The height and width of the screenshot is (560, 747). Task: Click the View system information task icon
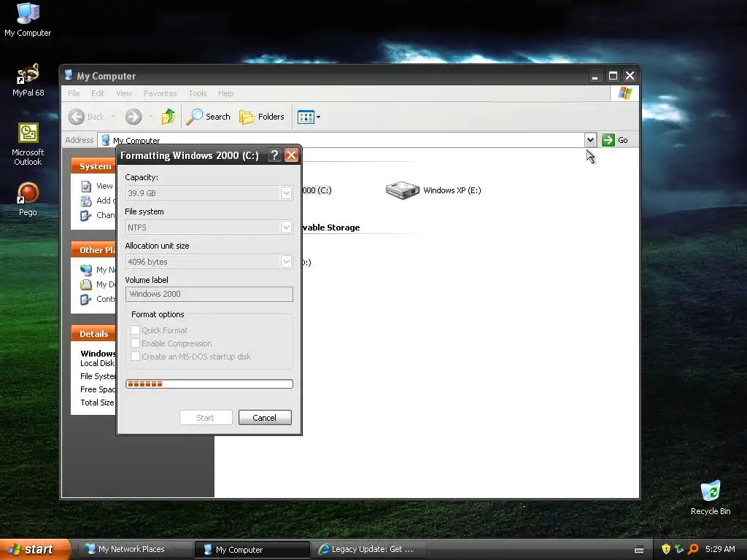pos(86,186)
